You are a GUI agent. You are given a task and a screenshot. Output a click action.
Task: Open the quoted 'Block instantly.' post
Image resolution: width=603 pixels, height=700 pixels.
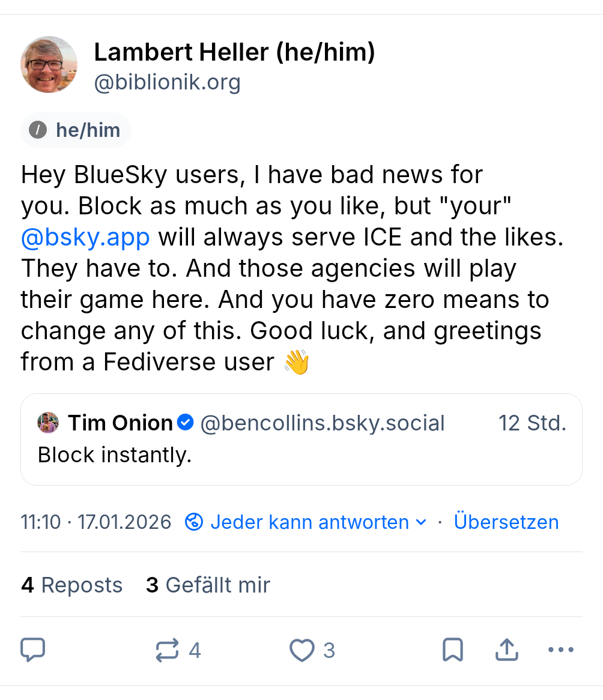[x=300, y=455]
